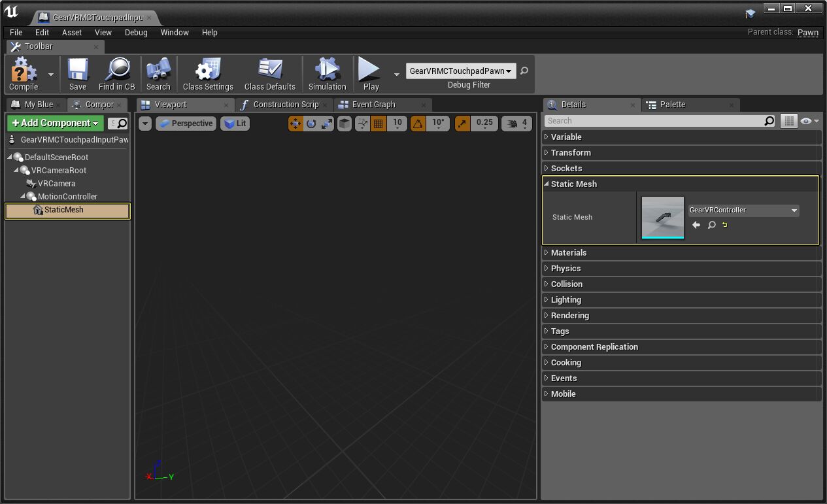Viewport: 827px width, 504px height.
Task: Click the GearVRController mesh thumbnail
Action: click(663, 218)
